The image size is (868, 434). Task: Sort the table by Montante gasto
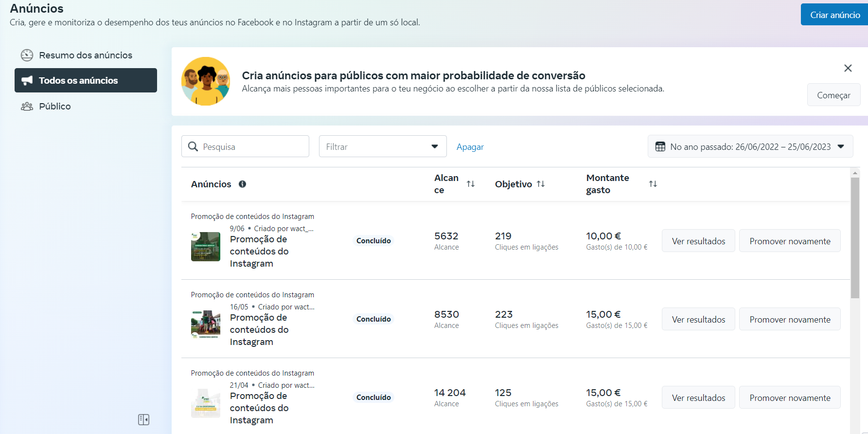pyautogui.click(x=653, y=183)
